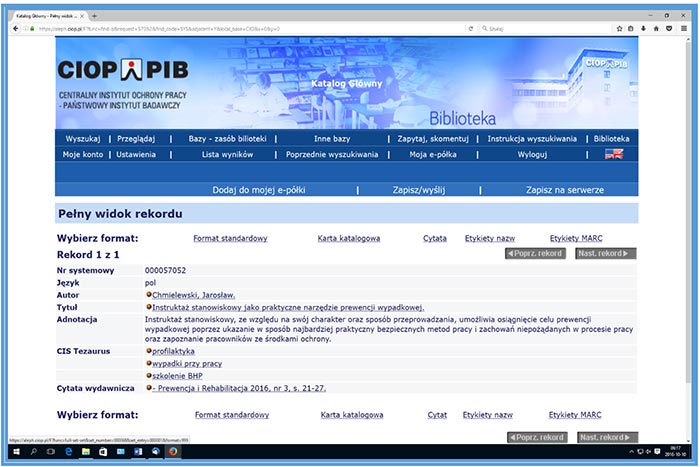Screen dimensions: 700x467
Task: Go to the browser home page icon
Action: click(x=656, y=29)
